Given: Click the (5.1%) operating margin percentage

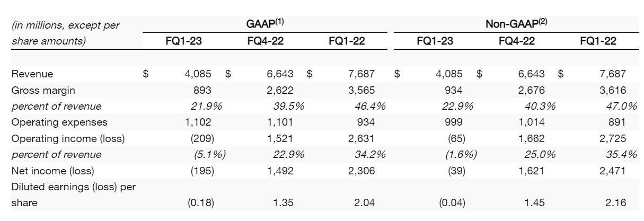Looking at the screenshot, I should (x=210, y=155).
